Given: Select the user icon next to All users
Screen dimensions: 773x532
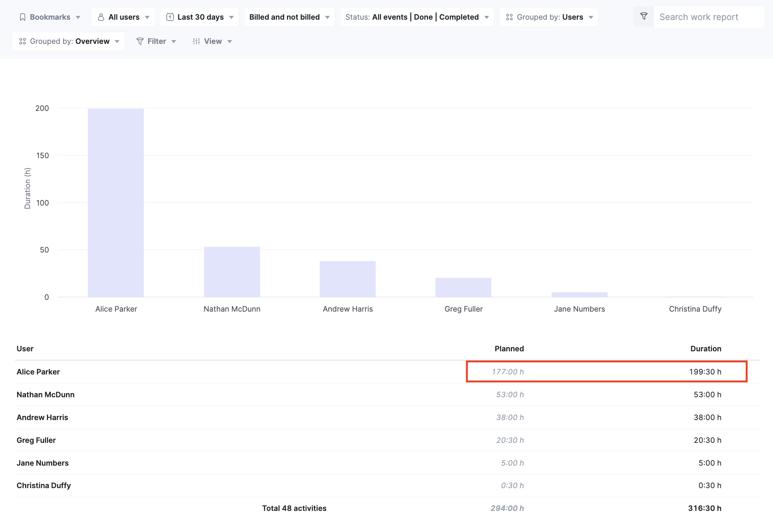Looking at the screenshot, I should pyautogui.click(x=101, y=17).
